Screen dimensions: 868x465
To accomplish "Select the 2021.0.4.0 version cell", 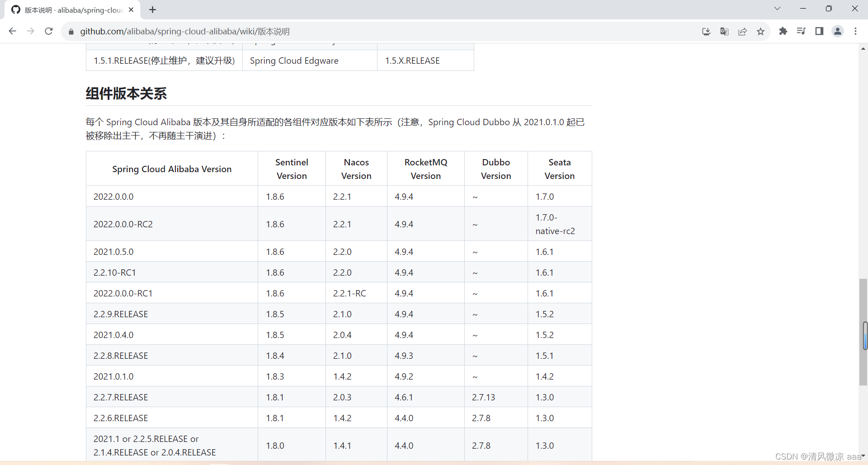I will pyautogui.click(x=172, y=335).
